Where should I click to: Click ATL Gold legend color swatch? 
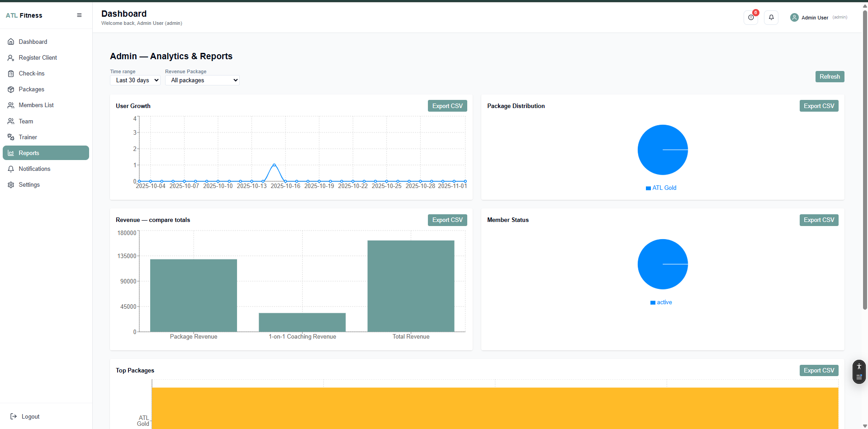[648, 188]
